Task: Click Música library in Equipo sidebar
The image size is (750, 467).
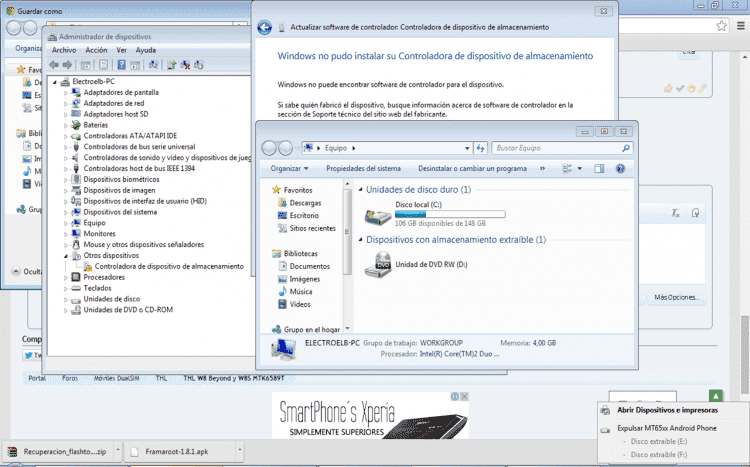Action: (300, 291)
